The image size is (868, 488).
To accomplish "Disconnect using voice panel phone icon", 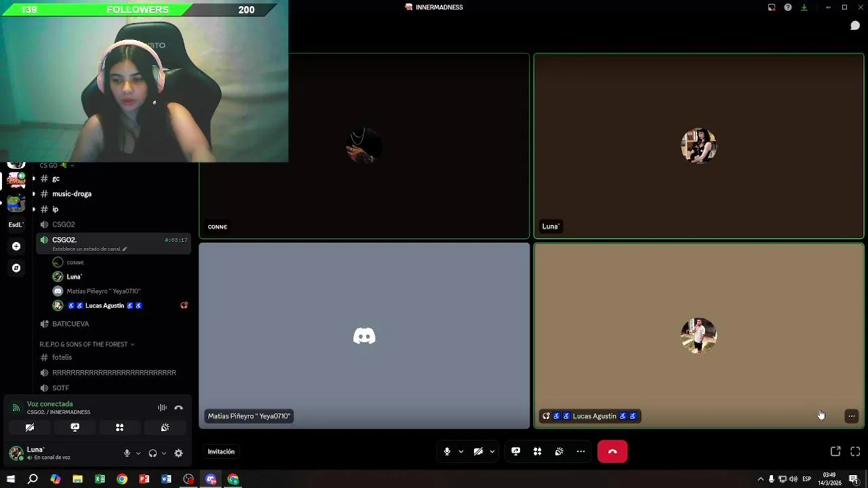I will (x=178, y=407).
